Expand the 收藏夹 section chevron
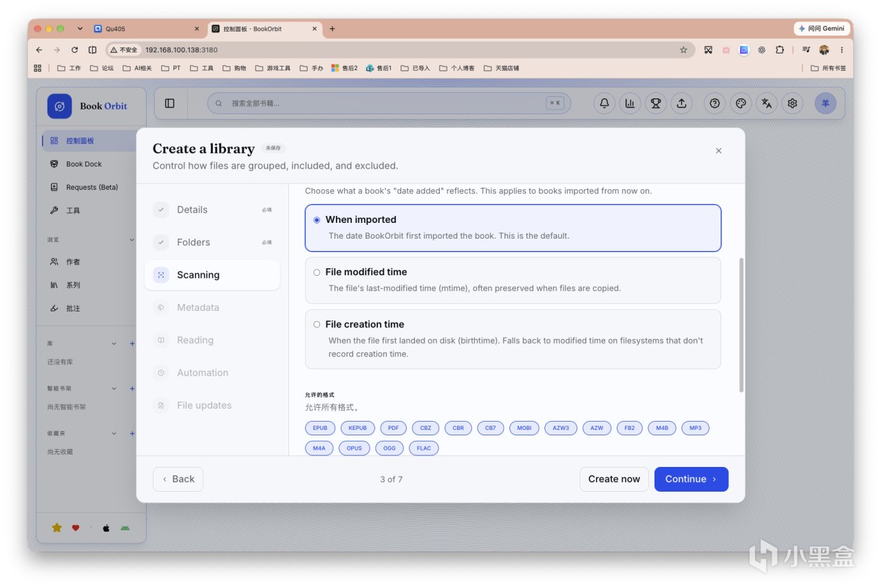Screen dimensions: 881x588 pyautogui.click(x=114, y=434)
